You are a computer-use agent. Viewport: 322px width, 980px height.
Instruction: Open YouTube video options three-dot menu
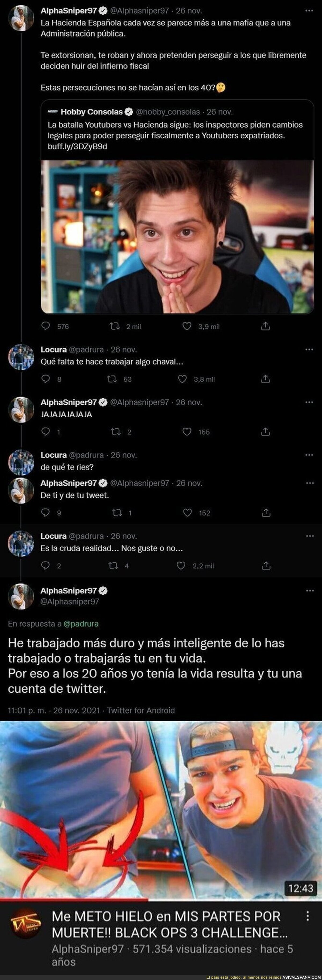(308, 915)
